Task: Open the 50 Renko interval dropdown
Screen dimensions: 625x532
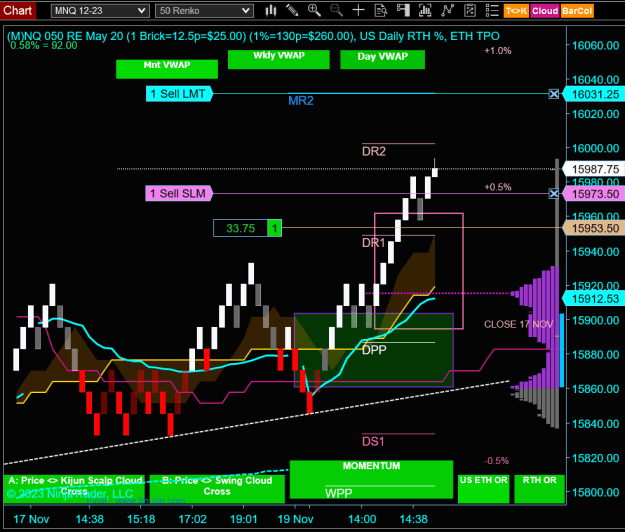Action: pyautogui.click(x=204, y=11)
